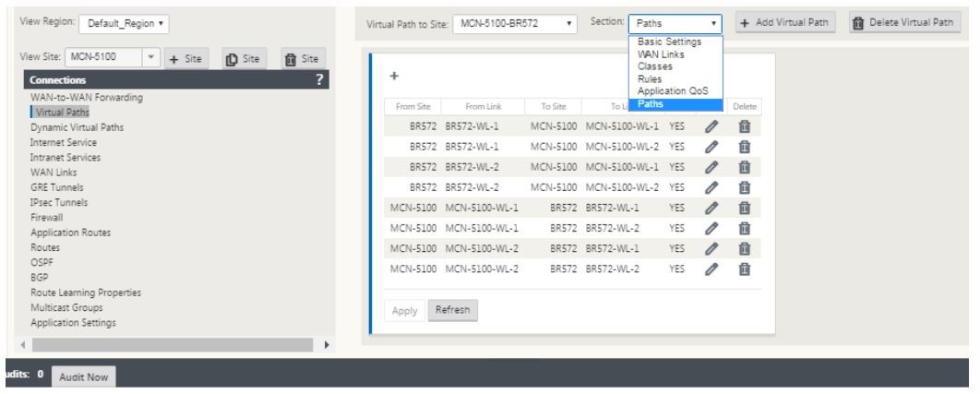980x394 pixels.
Task: Click the plus icon above paths table
Action: [x=394, y=76]
